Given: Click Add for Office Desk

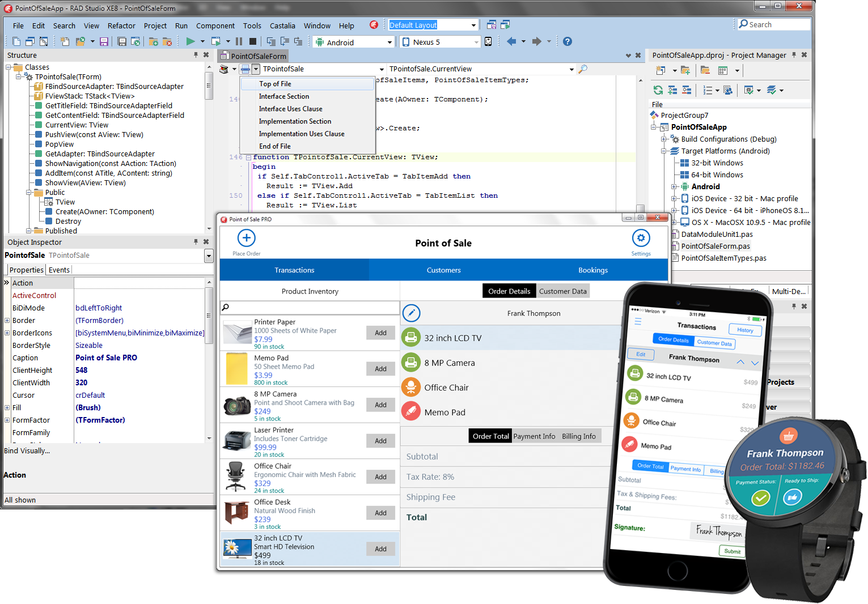Looking at the screenshot, I should pyautogui.click(x=380, y=513).
